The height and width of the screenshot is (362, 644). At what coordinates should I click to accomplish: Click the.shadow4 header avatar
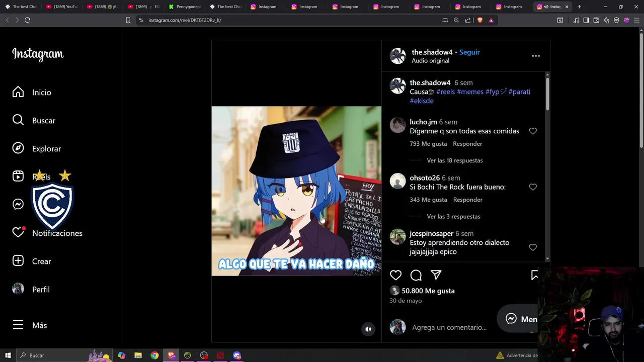(x=397, y=56)
